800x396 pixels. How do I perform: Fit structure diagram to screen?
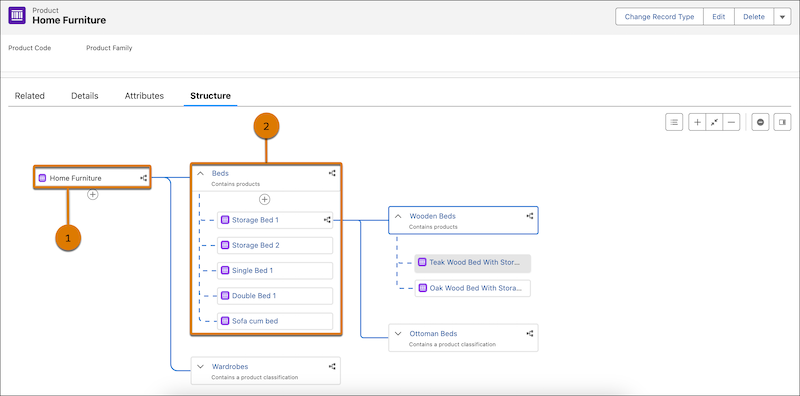pos(714,122)
